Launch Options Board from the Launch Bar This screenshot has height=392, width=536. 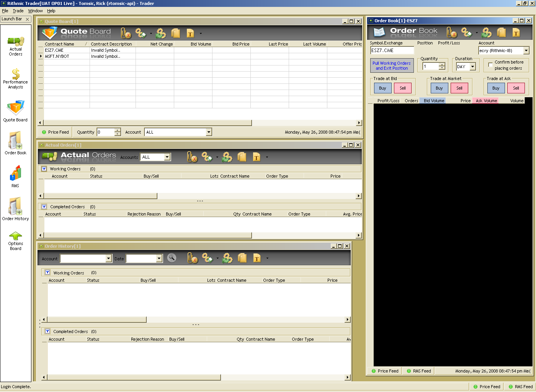(x=16, y=241)
